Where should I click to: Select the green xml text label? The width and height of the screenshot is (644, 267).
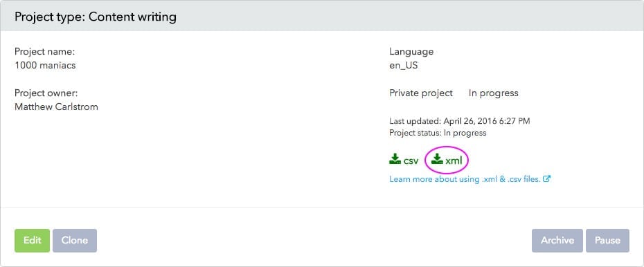click(x=454, y=160)
